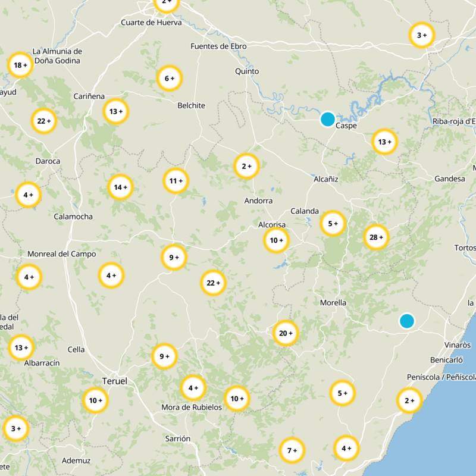The height and width of the screenshot is (476, 476).
Task: Expand the 10+ cluster near Alcorisa
Action: (x=275, y=240)
